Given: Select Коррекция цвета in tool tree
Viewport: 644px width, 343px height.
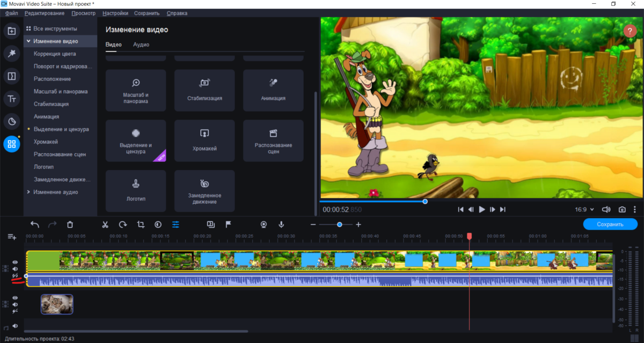Looking at the screenshot, I should (x=55, y=54).
